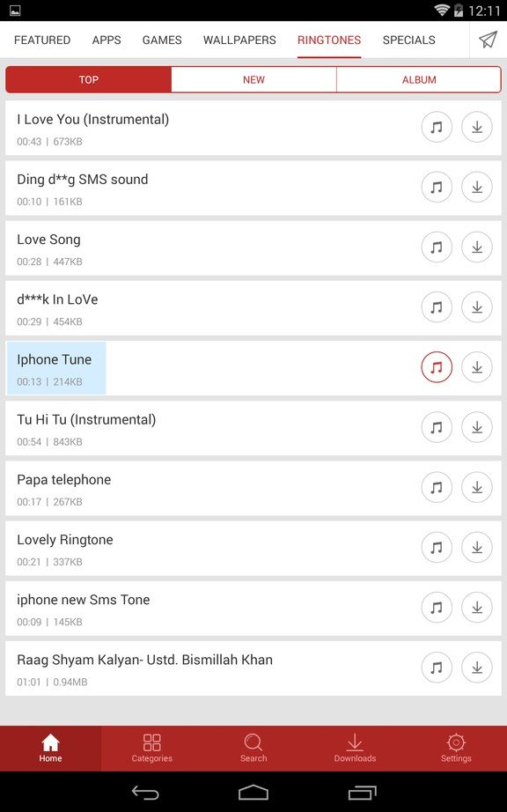Open app Settings via gear icon
Image resolution: width=507 pixels, height=812 pixels.
456,748
